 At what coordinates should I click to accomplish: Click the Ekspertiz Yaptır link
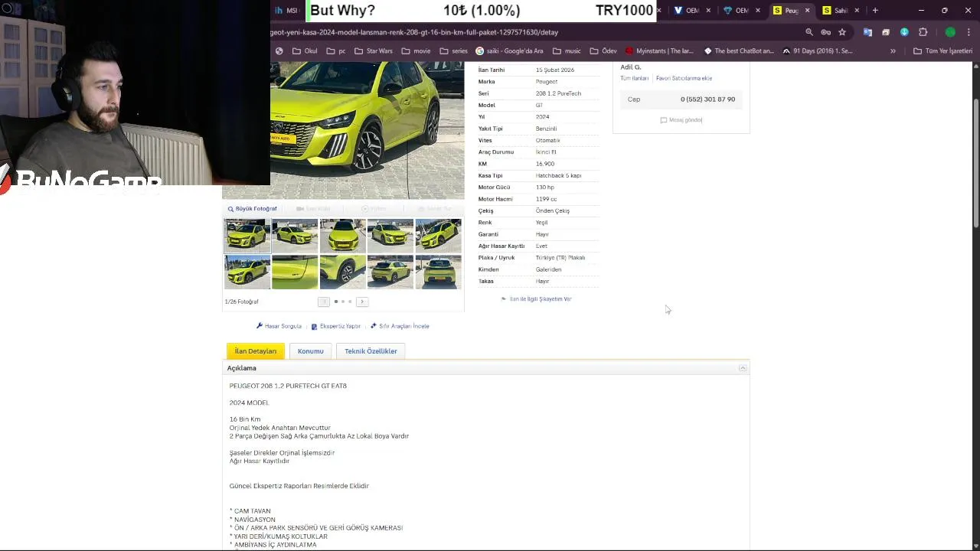336,326
